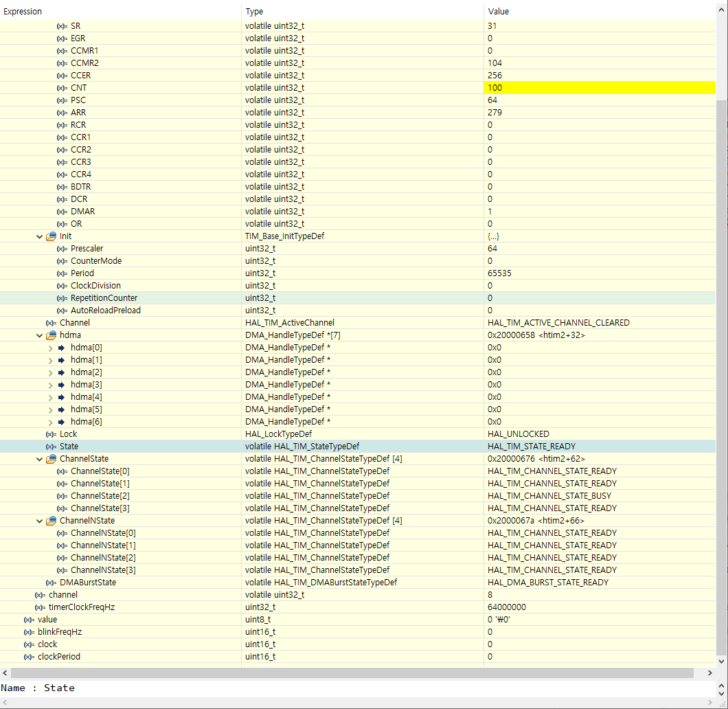This screenshot has width=728, height=709.
Task: Click the (x)= icon beside CNT
Action: coord(63,87)
